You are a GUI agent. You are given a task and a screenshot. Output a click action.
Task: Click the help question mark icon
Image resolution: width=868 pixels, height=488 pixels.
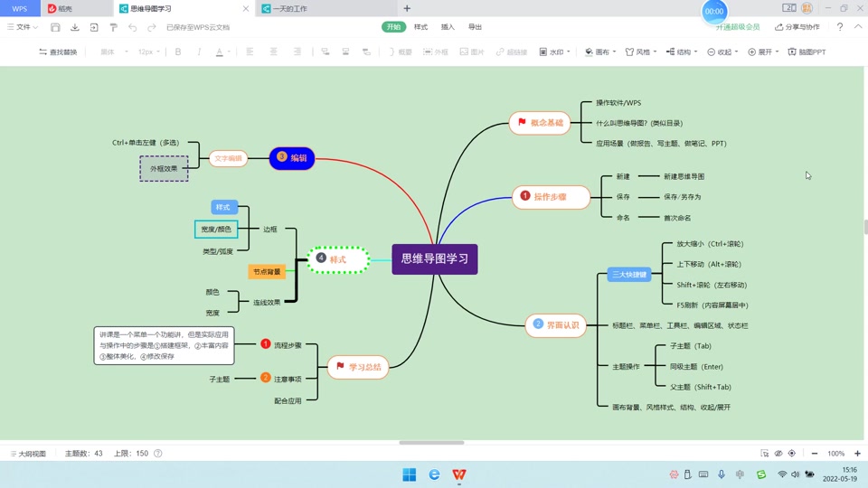[840, 26]
